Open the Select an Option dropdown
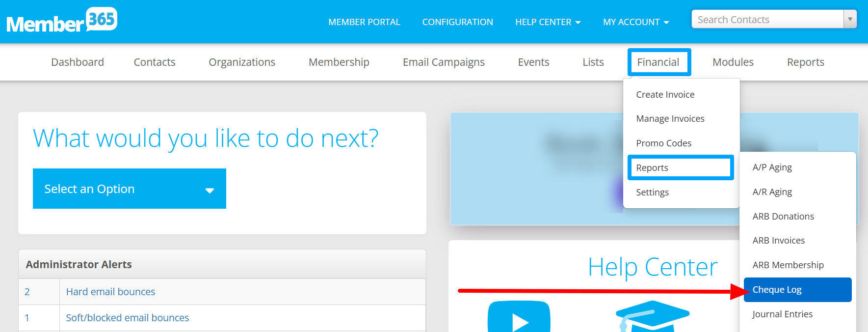 [129, 189]
